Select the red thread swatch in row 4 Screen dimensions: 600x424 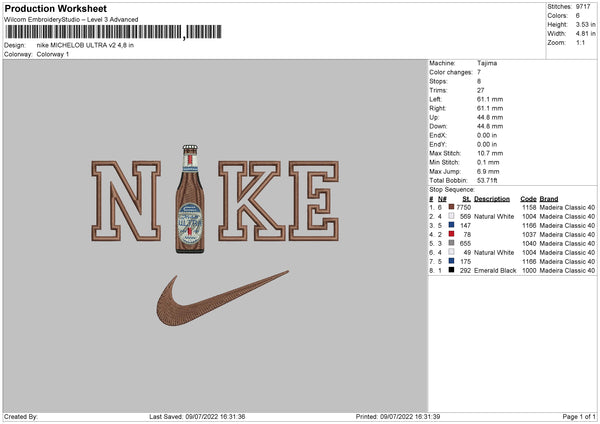452,234
